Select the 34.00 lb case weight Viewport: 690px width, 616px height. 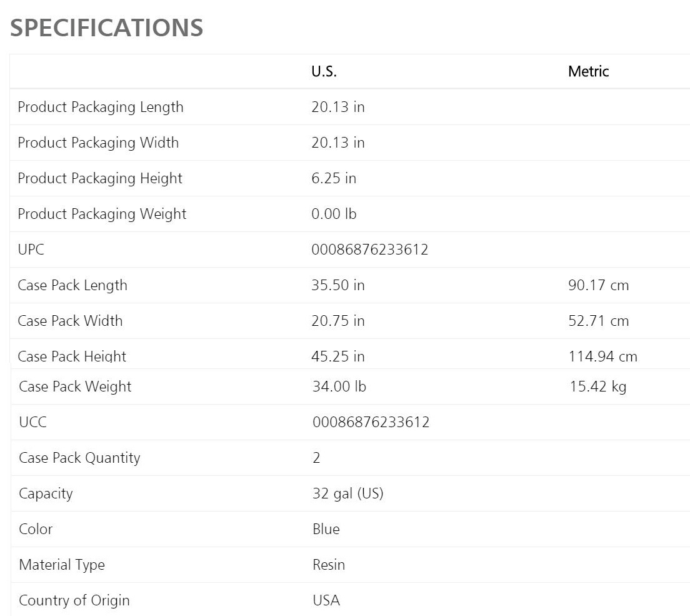[339, 386]
